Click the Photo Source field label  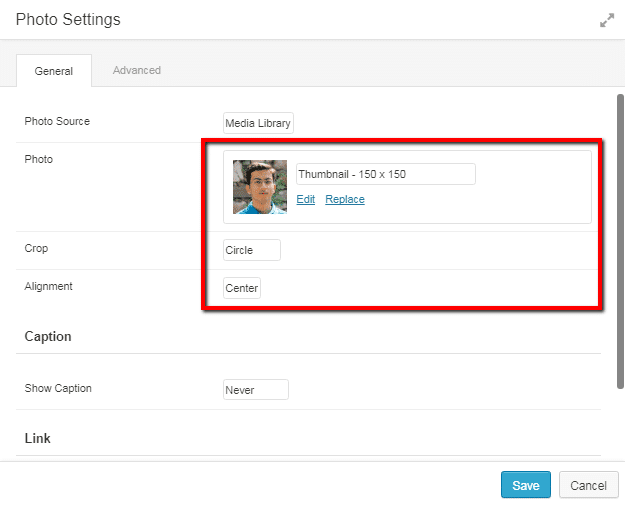click(x=57, y=122)
